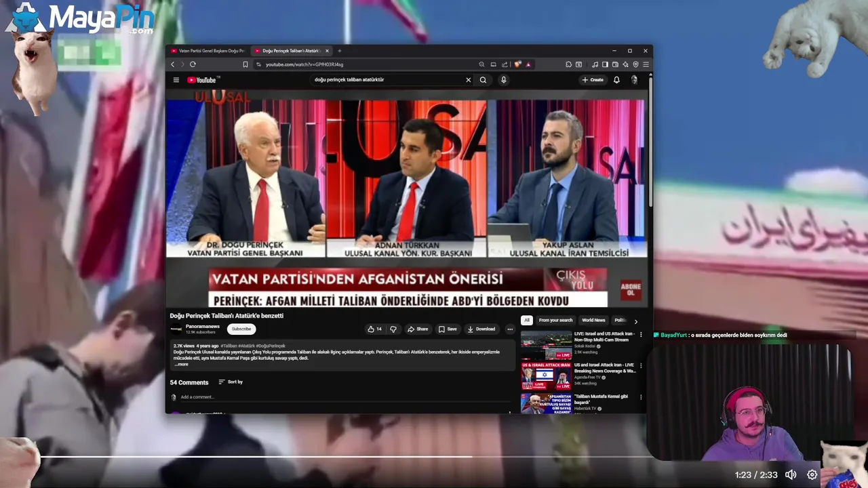Open a new browser tab
The width and height of the screenshot is (868, 488).
(340, 51)
